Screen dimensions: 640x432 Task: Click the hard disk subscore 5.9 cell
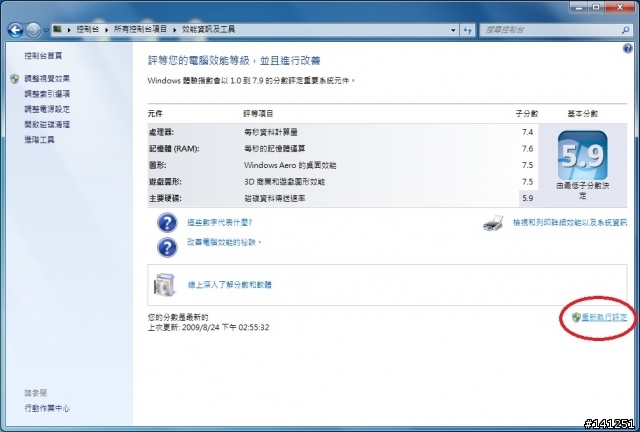coord(528,198)
